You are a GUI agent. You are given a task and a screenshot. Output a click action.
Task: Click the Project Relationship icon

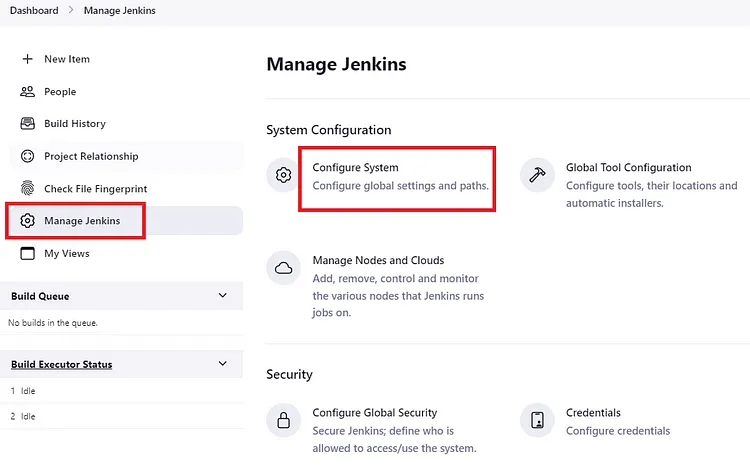28,156
